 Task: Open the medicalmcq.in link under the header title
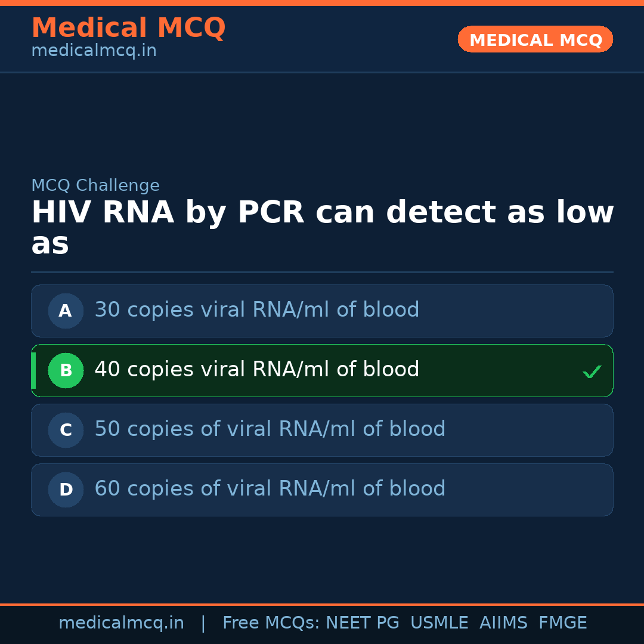pyautogui.click(x=94, y=51)
